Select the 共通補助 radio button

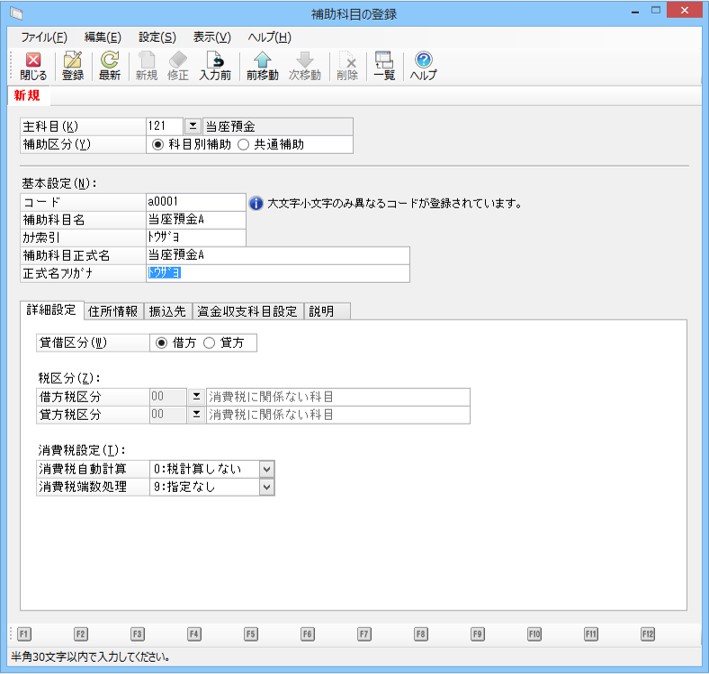[x=243, y=144]
